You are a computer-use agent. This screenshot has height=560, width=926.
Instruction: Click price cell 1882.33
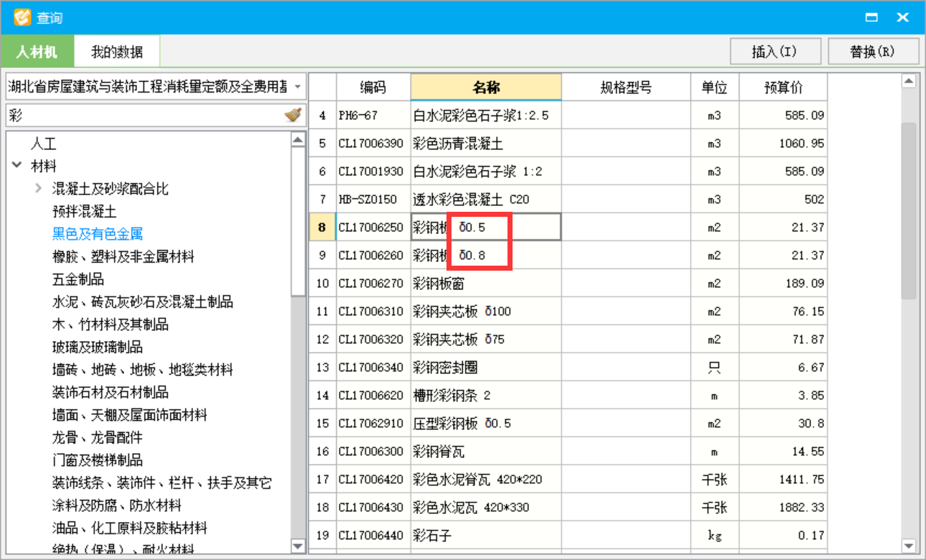(x=783, y=508)
